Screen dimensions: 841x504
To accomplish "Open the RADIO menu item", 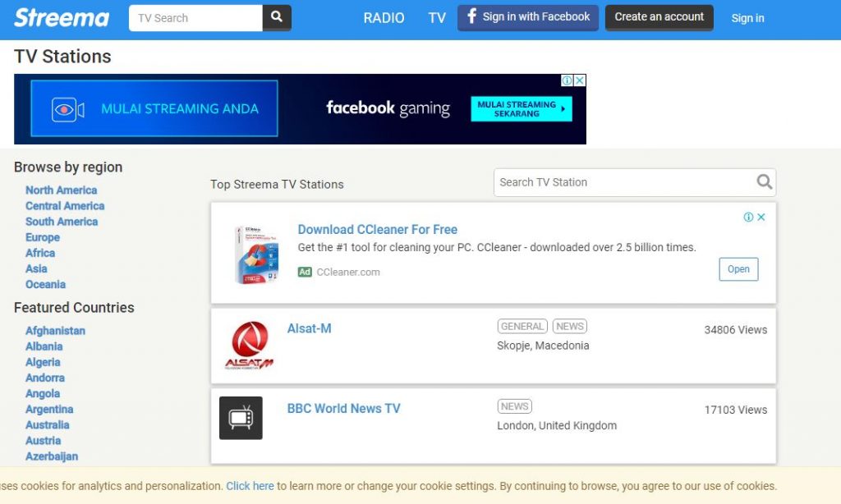I will coord(384,18).
